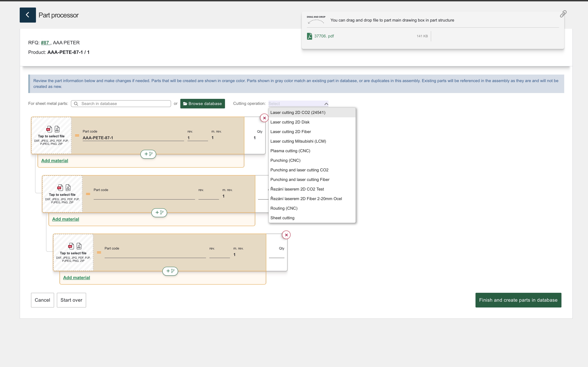The height and width of the screenshot is (367, 588).
Task: Add subpart to third part row
Action: pyautogui.click(x=170, y=271)
